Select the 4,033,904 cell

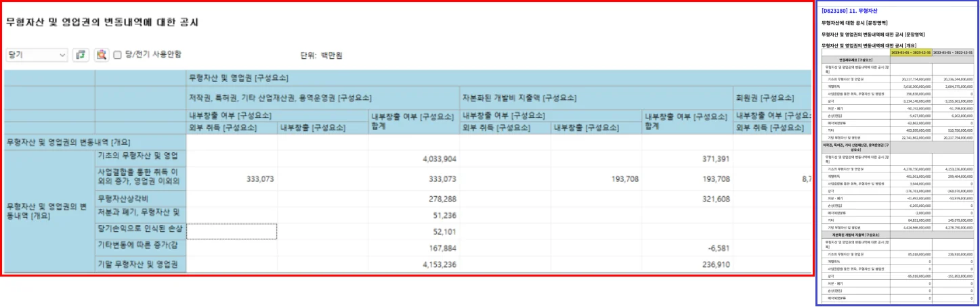coord(414,158)
